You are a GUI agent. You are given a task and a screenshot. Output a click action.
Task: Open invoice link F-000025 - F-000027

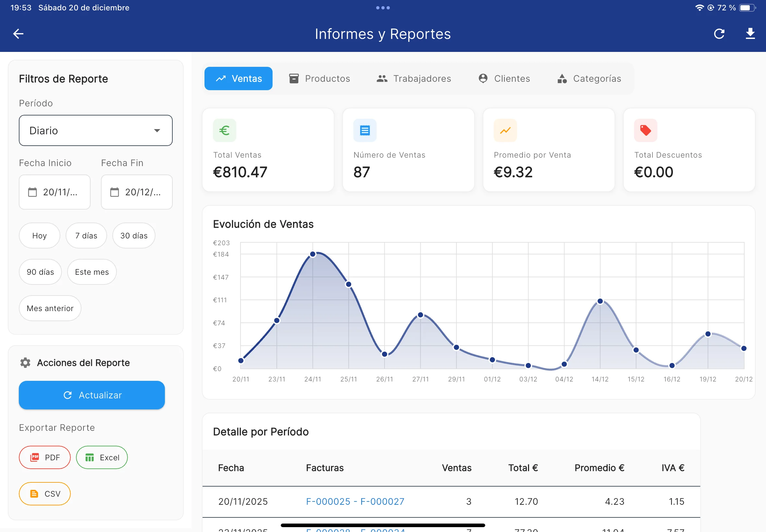355,501
